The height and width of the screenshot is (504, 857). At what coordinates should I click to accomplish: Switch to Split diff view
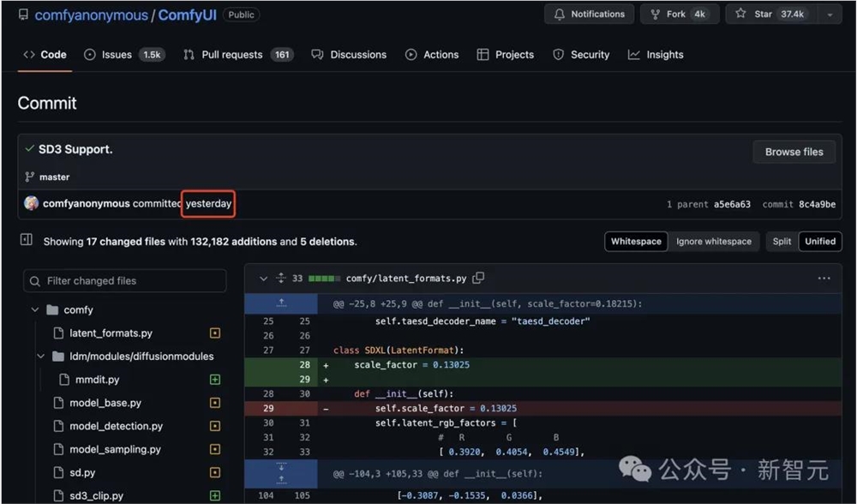coord(782,241)
